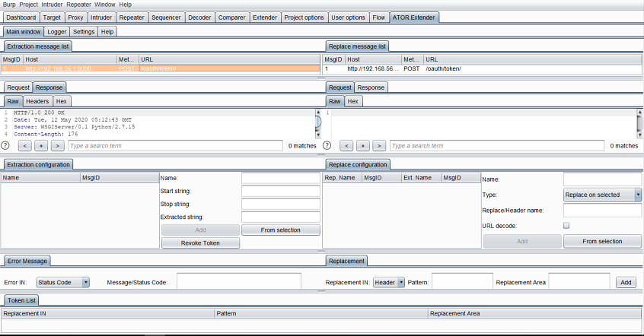Click the Revoke Token button

pyautogui.click(x=200, y=242)
